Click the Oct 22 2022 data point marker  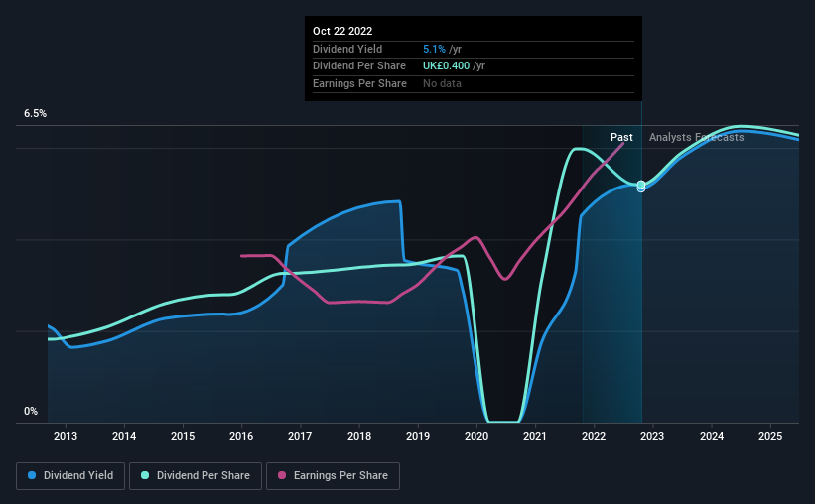[641, 186]
